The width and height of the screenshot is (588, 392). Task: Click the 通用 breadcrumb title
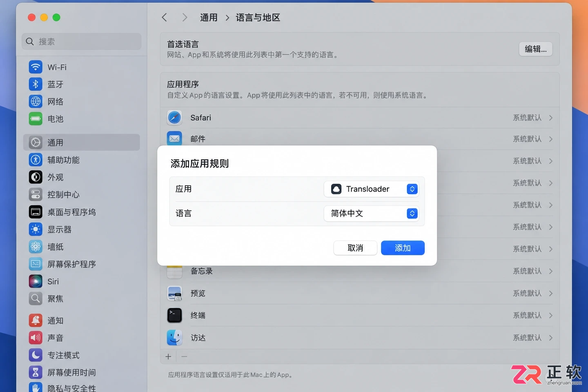tap(209, 18)
